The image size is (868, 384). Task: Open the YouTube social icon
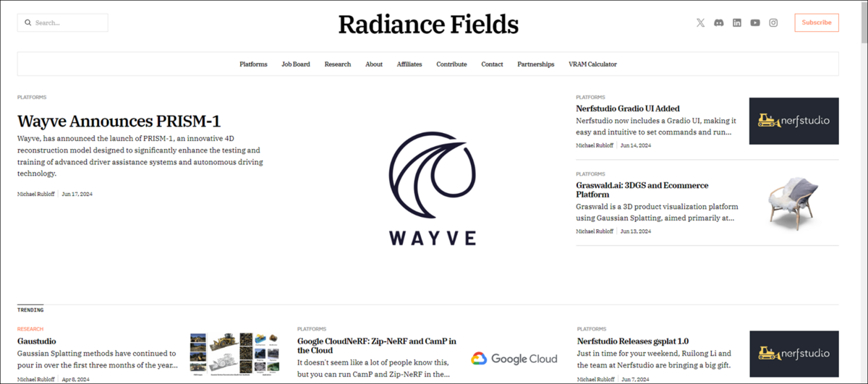click(x=755, y=22)
